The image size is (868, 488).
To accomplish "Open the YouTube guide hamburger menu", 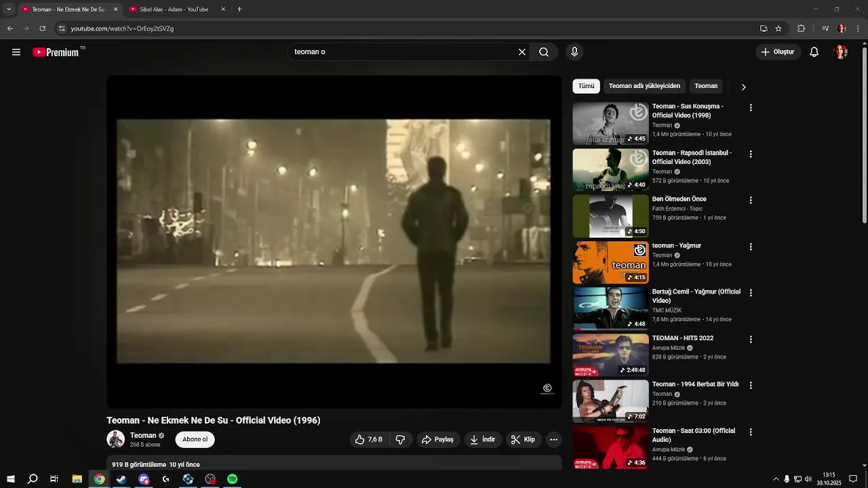I will click(16, 52).
